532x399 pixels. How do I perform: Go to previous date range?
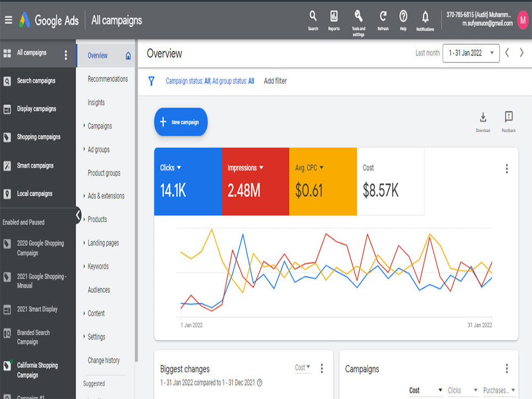coord(507,53)
